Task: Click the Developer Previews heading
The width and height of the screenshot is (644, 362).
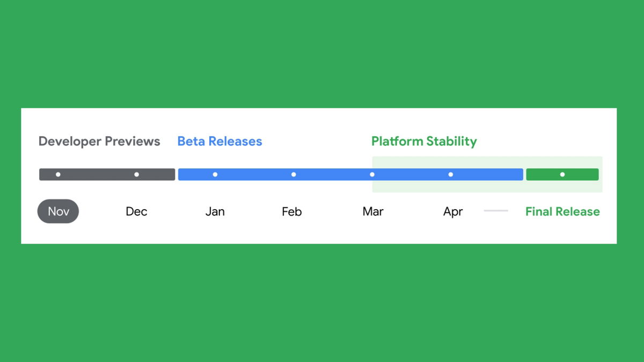Action: point(99,142)
